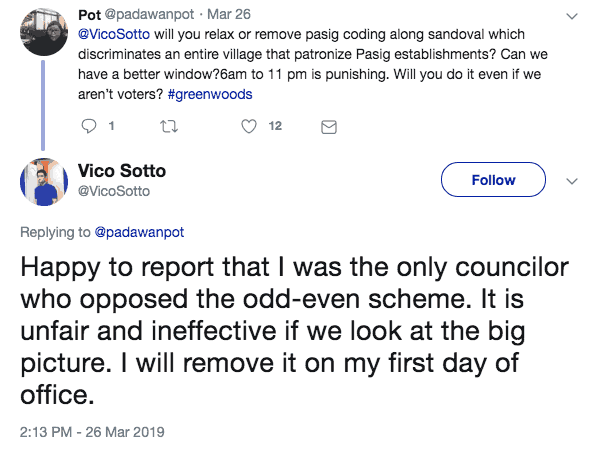Click the 2:13 PM - 26 Mar 2019 timestamp
Image resolution: width=603 pixels, height=449 pixels.
(92, 431)
